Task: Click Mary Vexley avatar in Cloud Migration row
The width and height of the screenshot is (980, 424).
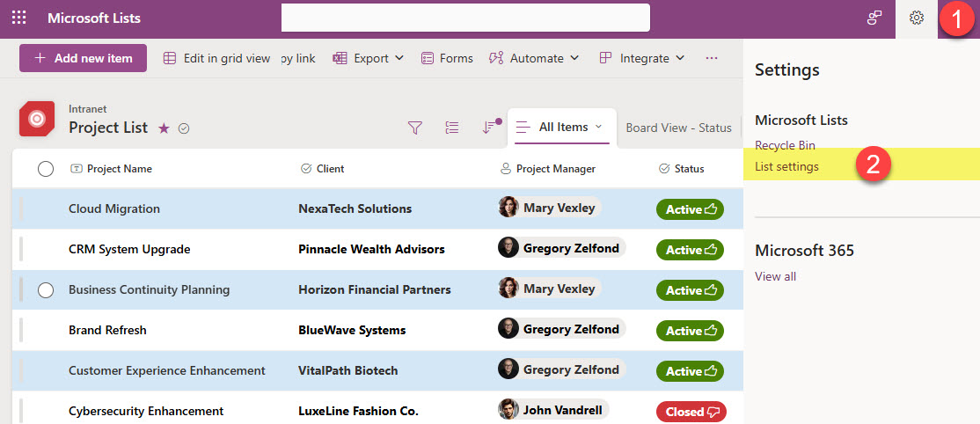Action: coord(508,207)
